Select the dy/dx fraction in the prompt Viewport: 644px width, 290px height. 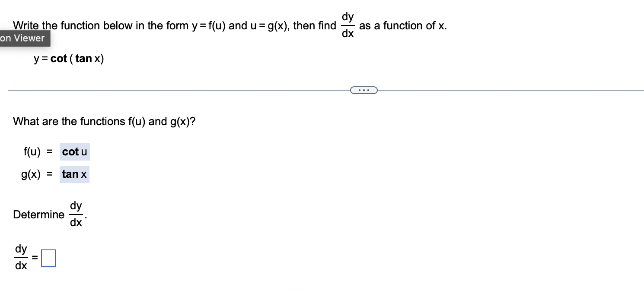click(x=348, y=25)
